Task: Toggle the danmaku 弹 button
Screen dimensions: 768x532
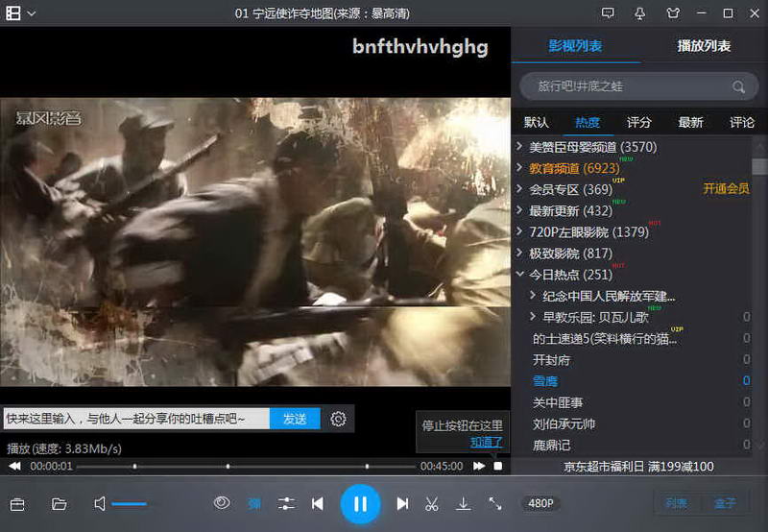Action: tap(254, 503)
